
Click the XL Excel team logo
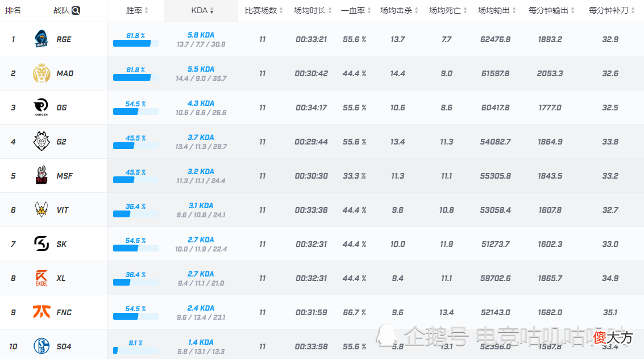pyautogui.click(x=41, y=278)
